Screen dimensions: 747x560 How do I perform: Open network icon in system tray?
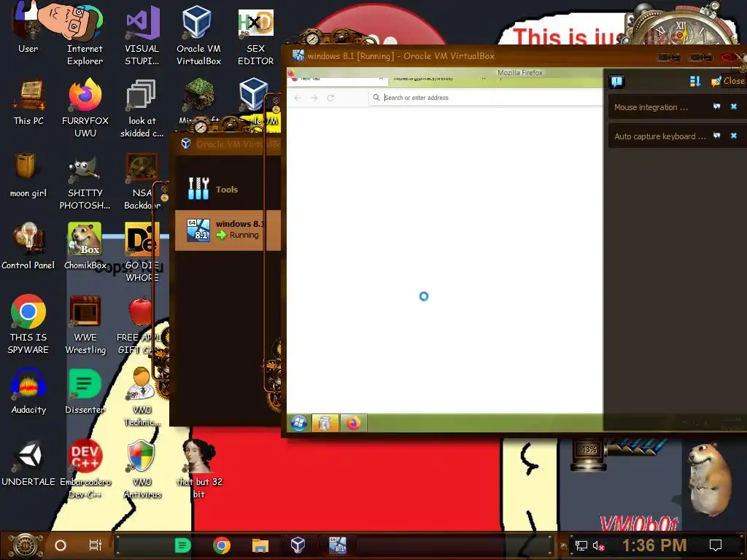tap(581, 545)
